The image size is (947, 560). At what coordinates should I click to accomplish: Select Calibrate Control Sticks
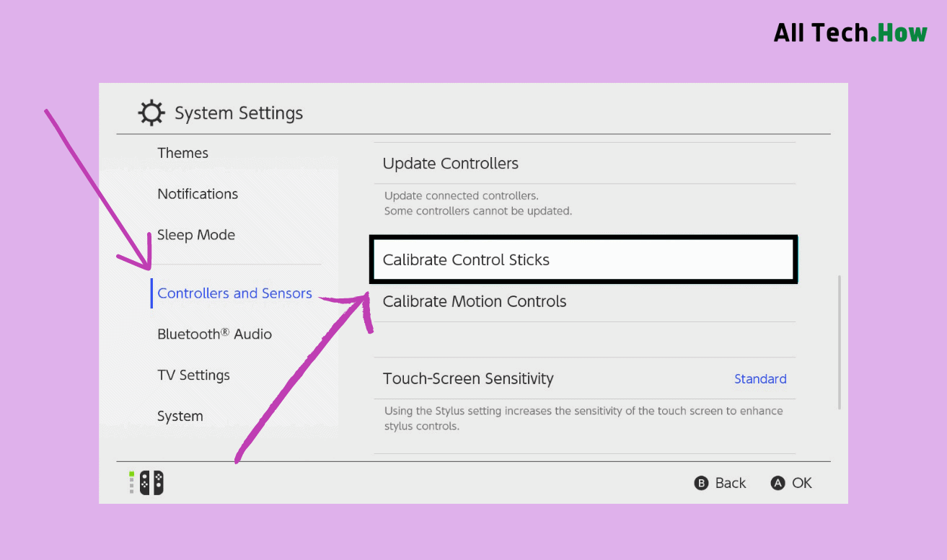pos(583,259)
